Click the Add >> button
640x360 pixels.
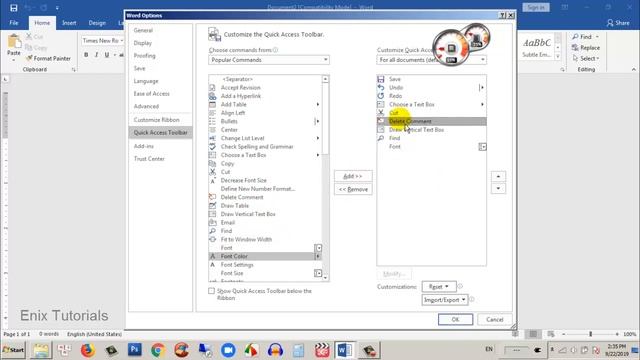pyautogui.click(x=353, y=176)
